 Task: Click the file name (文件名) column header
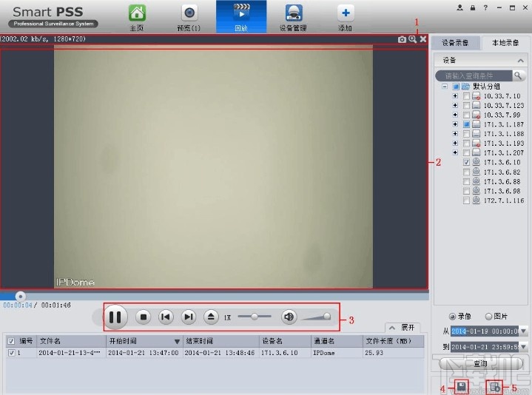pos(71,341)
